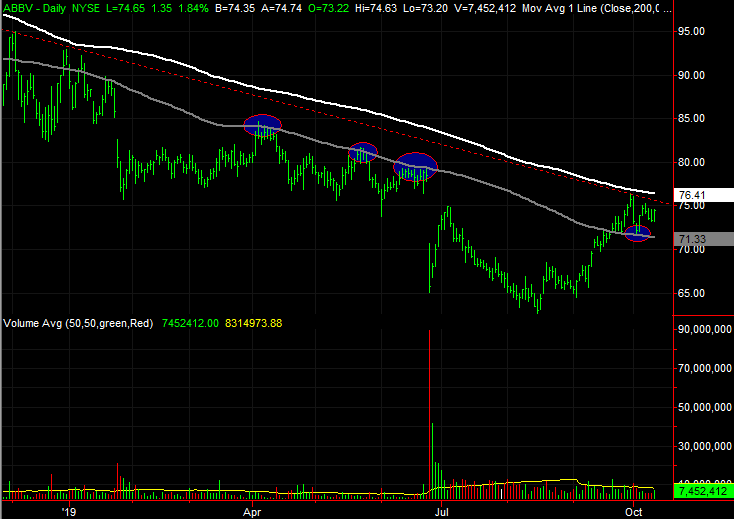Click the Volume Avg (50,50,green,Red) label
734x519 pixels.
pos(78,323)
